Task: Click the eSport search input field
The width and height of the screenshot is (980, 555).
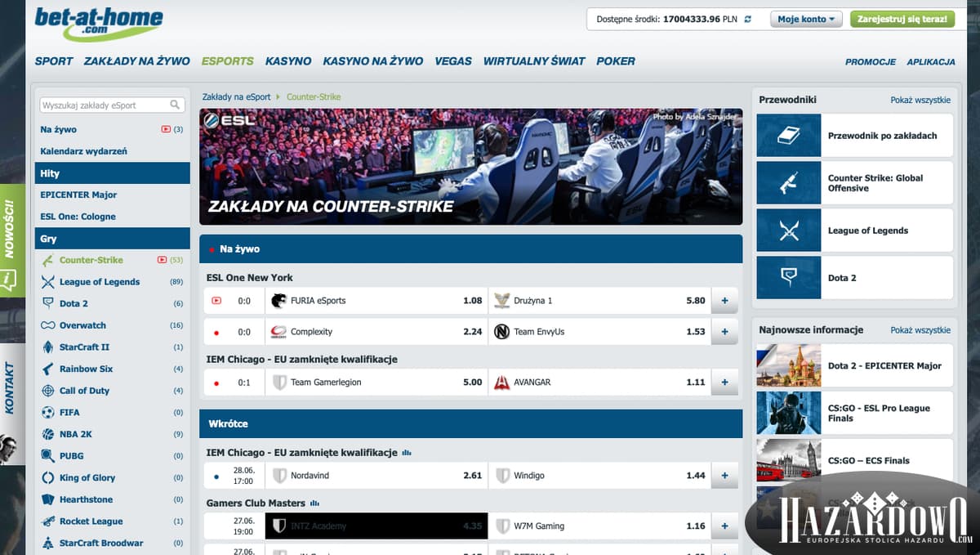Action: (x=112, y=105)
